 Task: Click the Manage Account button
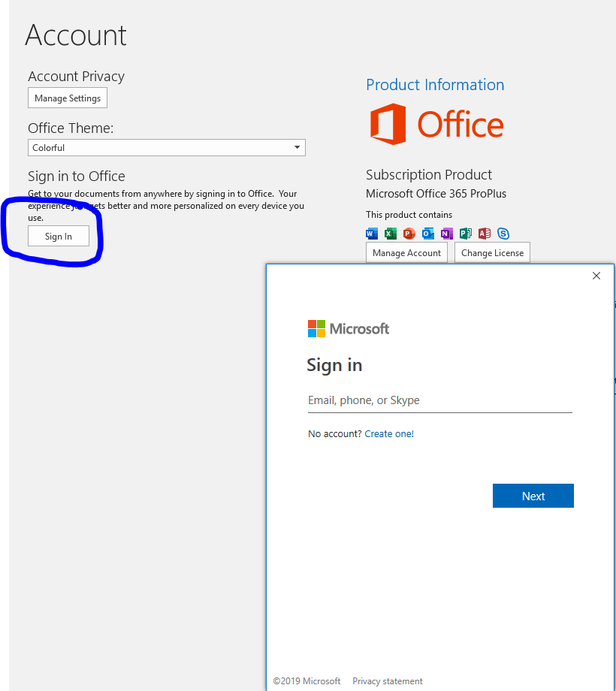tap(406, 253)
